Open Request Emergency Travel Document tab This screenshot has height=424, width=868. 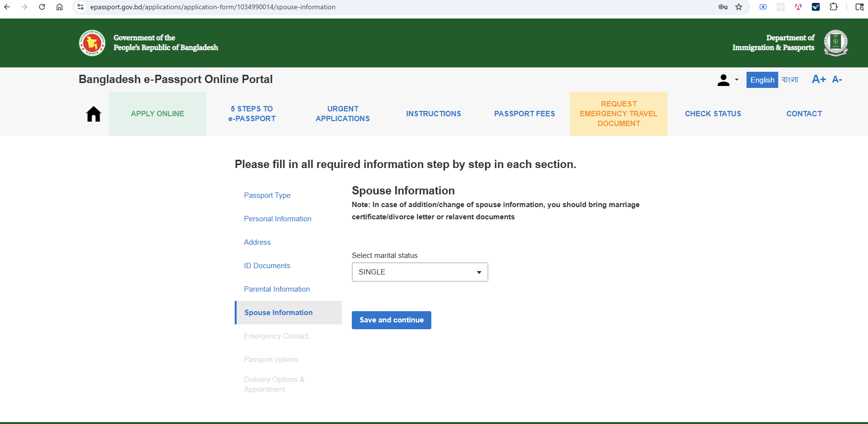[619, 114]
